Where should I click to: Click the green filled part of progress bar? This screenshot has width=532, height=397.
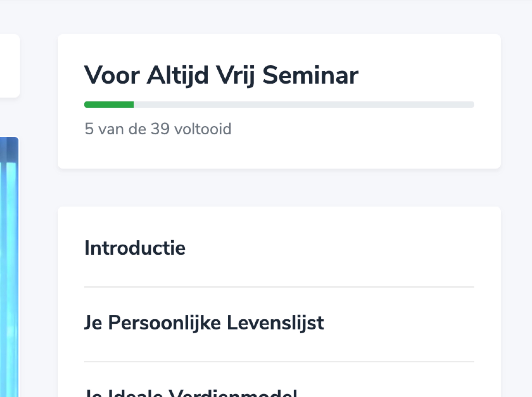(x=109, y=104)
